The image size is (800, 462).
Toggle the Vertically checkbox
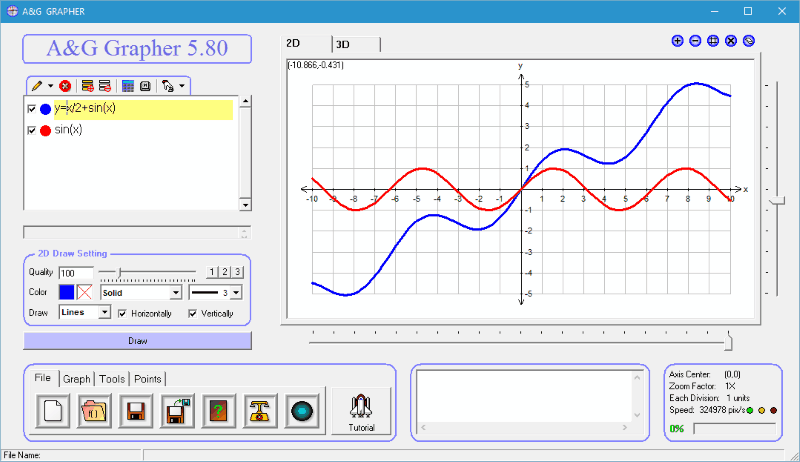[x=192, y=314]
